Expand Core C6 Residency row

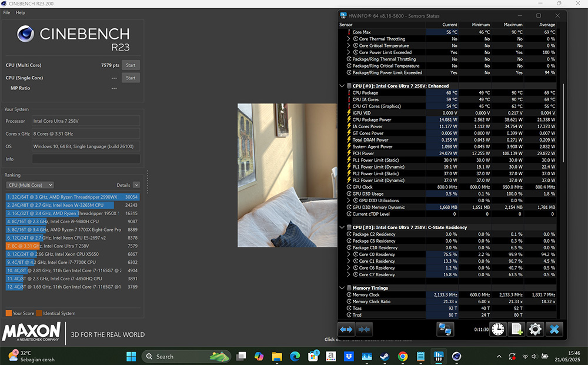pyautogui.click(x=348, y=268)
